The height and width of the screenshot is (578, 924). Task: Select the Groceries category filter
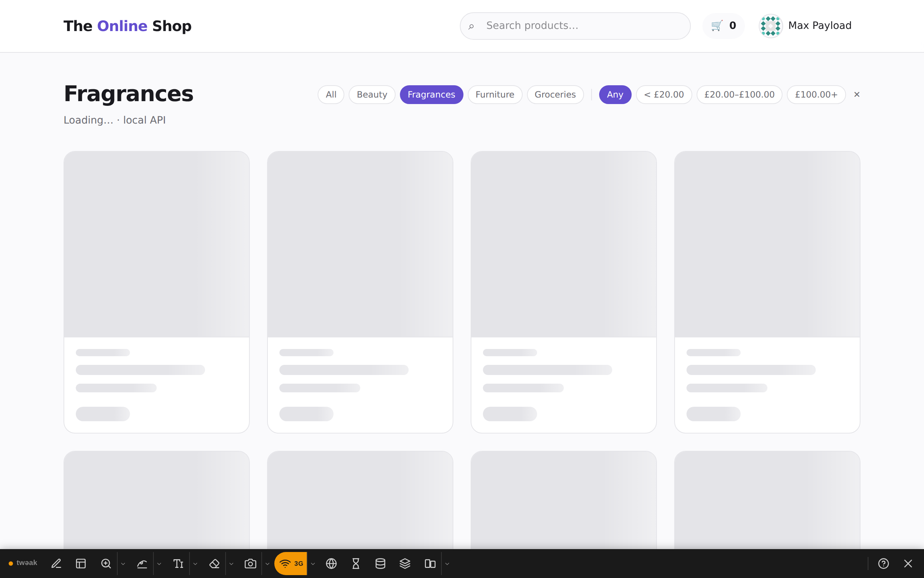coord(555,94)
